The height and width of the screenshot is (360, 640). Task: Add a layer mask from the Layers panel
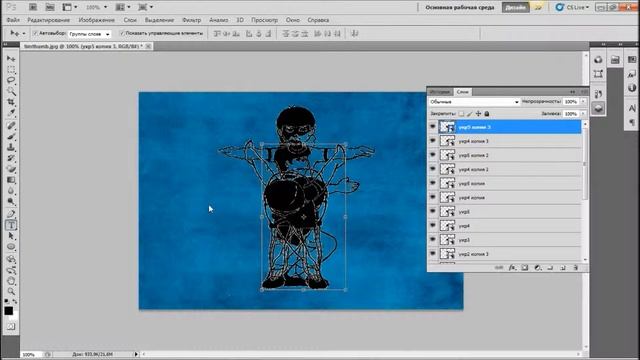[525, 268]
